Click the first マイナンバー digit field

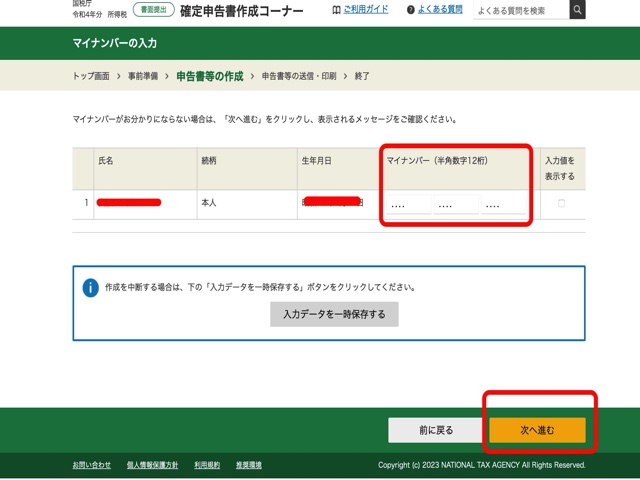(x=407, y=204)
